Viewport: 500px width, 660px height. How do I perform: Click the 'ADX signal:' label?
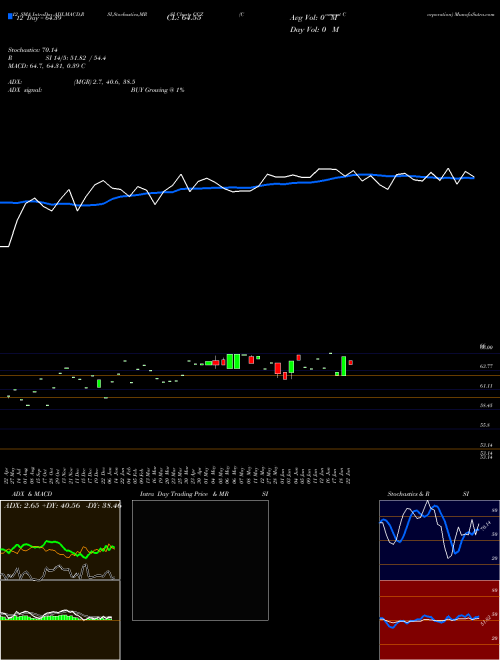[25, 90]
